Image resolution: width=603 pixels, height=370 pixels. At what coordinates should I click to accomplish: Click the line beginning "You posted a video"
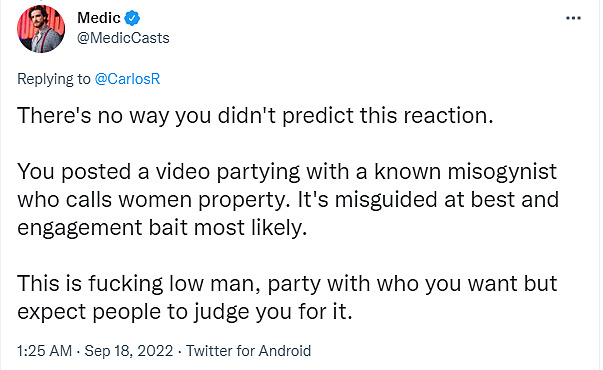pyautogui.click(x=287, y=172)
